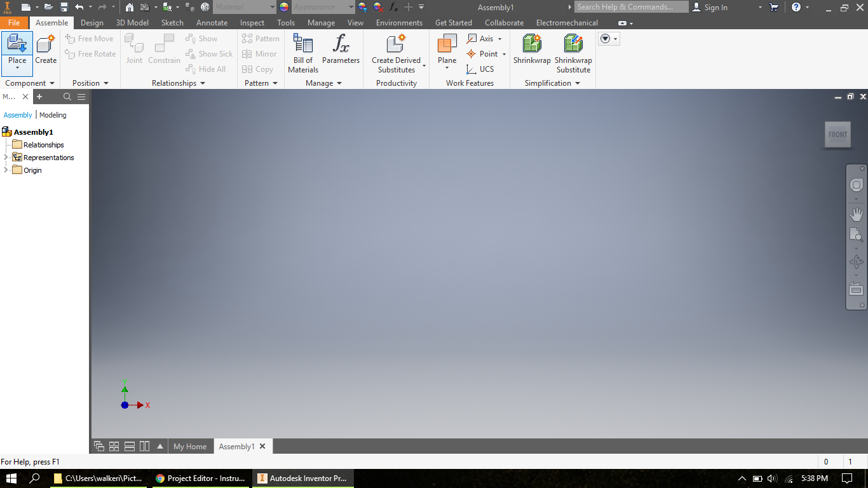Click the Front face of the ViewCube
Screen dimensions: 868x488
837,134
